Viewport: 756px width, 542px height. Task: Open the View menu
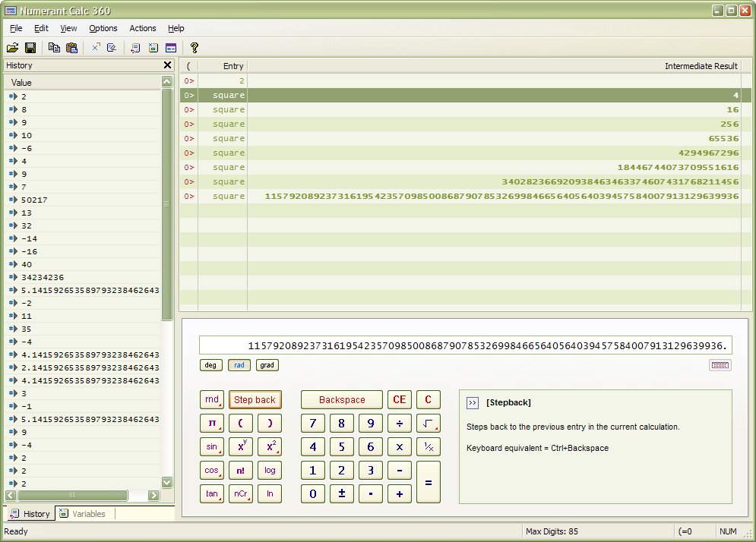68,28
